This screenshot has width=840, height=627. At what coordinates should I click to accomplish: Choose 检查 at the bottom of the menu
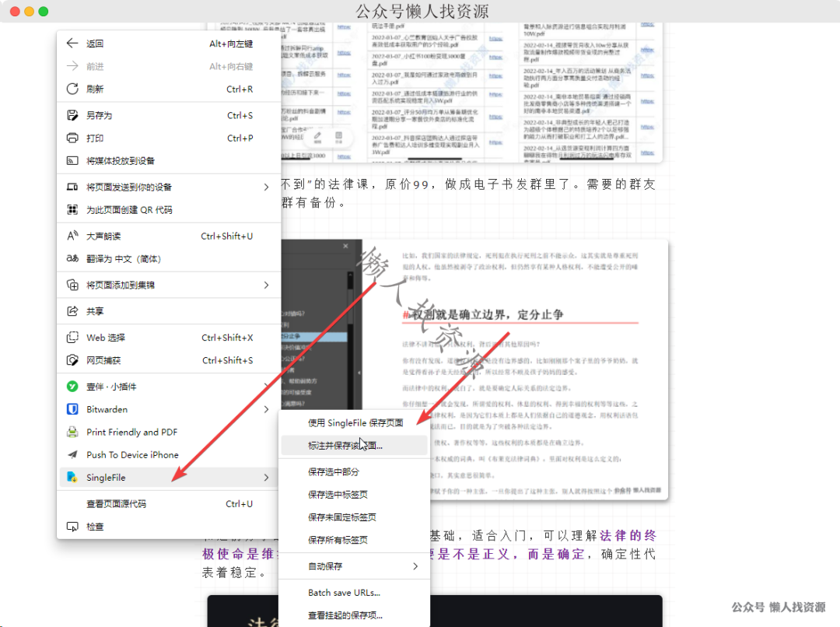[169, 527]
